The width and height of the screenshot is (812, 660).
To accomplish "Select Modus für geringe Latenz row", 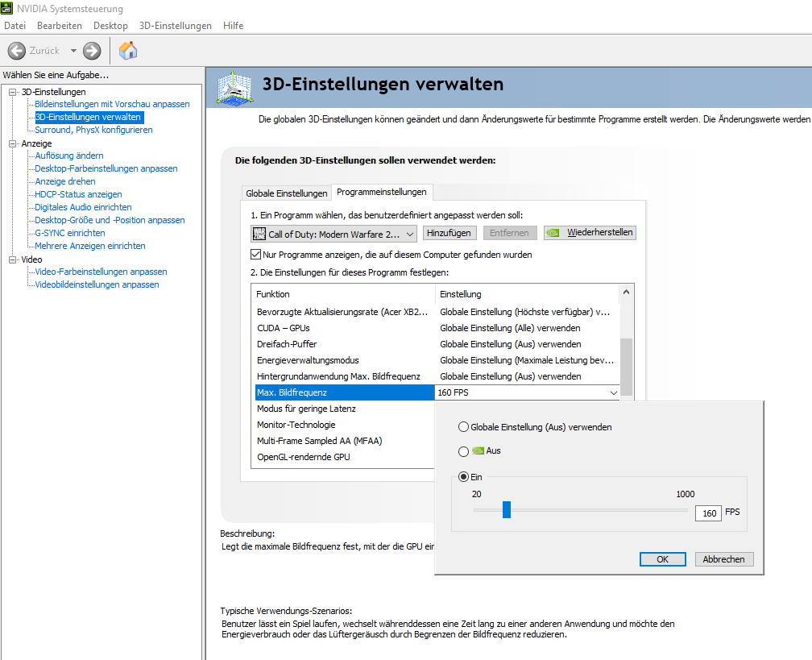I will (x=345, y=409).
